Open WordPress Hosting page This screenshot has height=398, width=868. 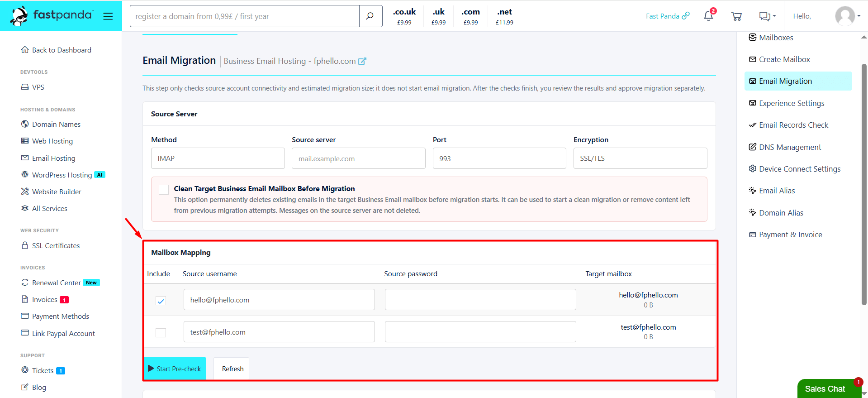click(x=63, y=175)
